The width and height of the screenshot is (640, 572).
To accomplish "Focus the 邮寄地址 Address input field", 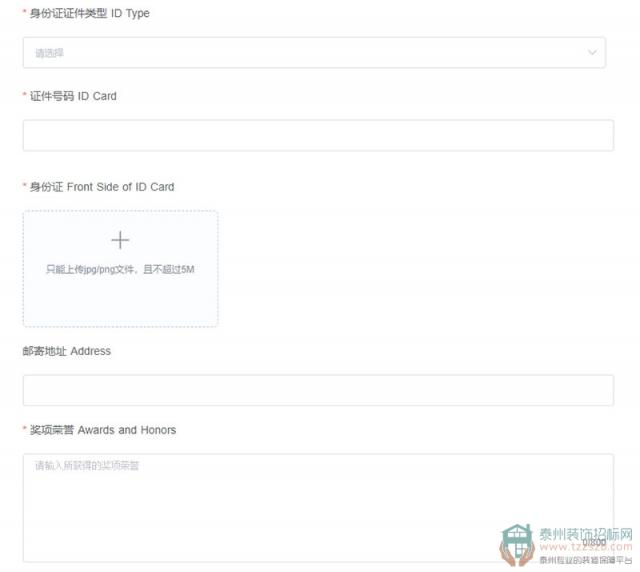I will (318, 390).
